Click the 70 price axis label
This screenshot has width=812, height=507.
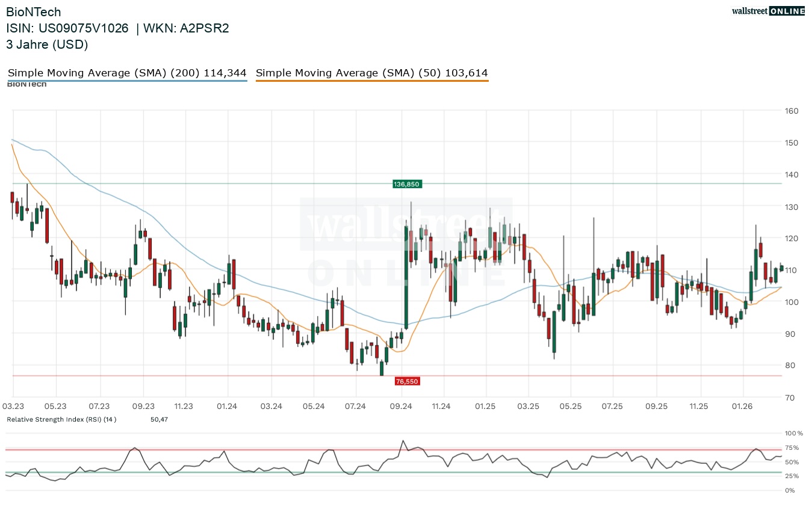(789, 398)
